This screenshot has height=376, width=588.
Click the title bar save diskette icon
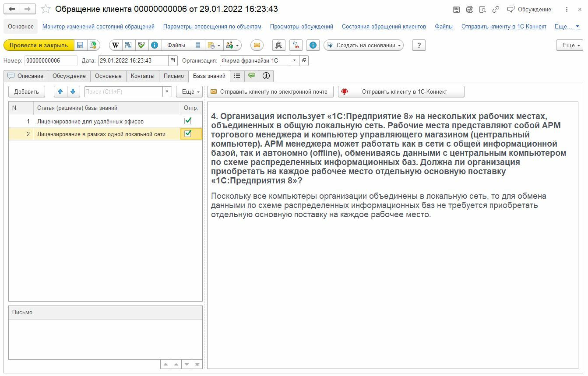tap(456, 9)
